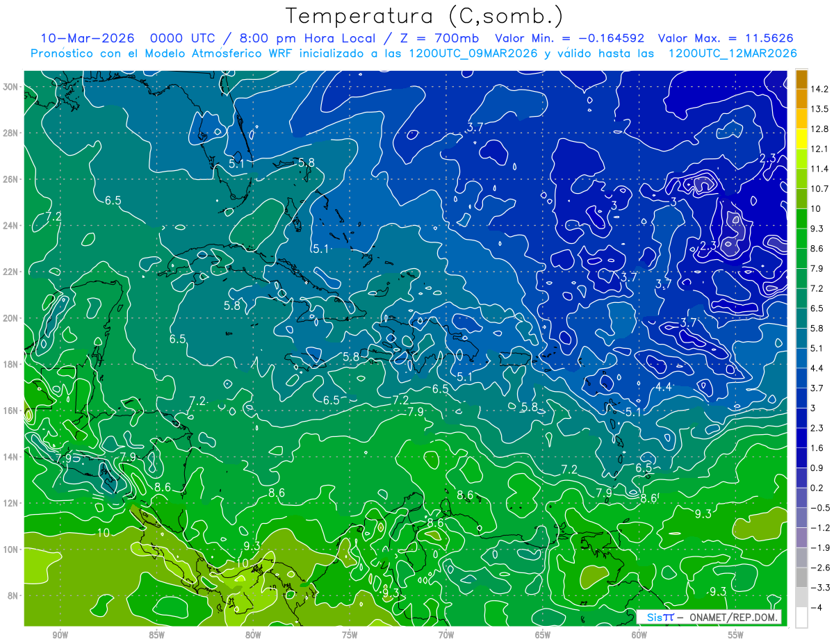Image resolution: width=834 pixels, height=644 pixels.
Task: Click the 16N latitude axis label
Action: 11,411
